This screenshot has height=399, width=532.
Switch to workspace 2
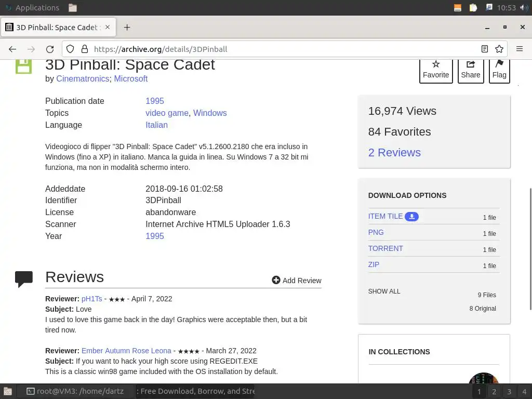[494, 392]
